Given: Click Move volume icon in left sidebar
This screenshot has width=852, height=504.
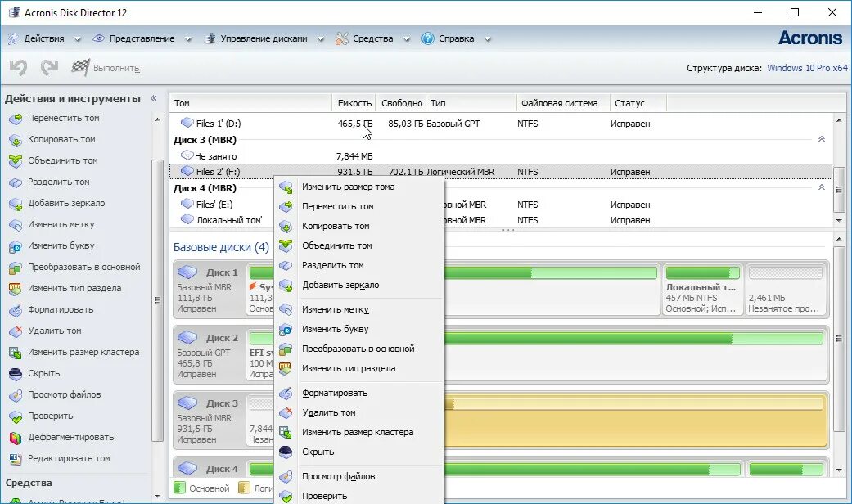Looking at the screenshot, I should pos(16,119).
